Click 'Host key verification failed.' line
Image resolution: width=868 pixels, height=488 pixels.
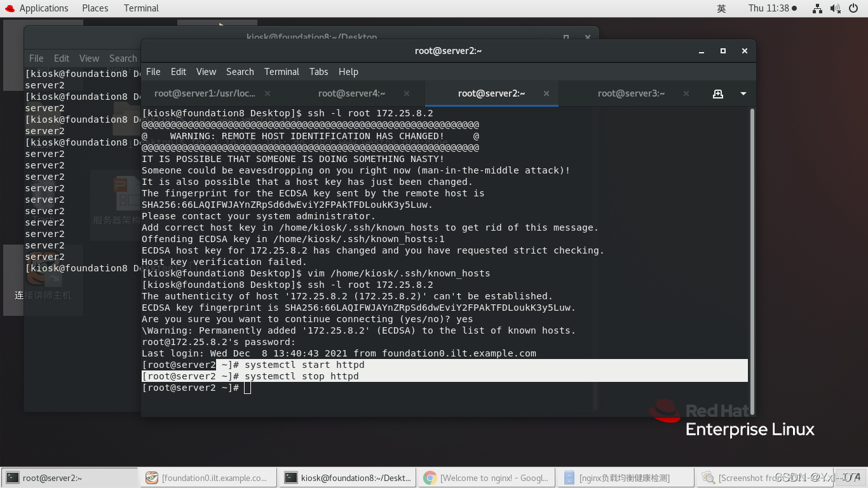click(224, 262)
